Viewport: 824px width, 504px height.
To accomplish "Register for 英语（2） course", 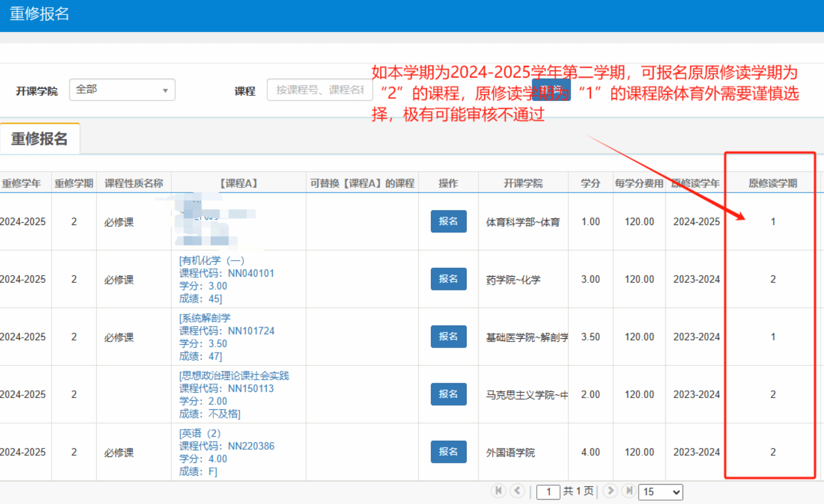I will click(448, 452).
